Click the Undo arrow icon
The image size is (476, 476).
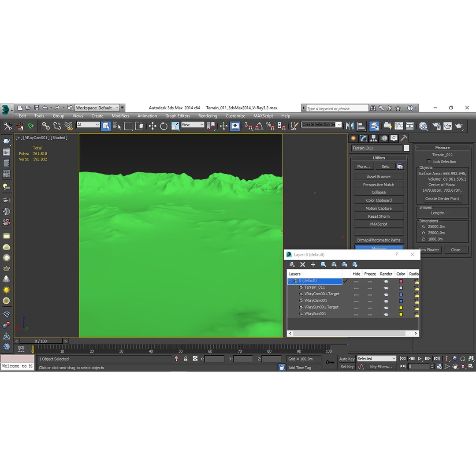pyautogui.click(x=45, y=108)
